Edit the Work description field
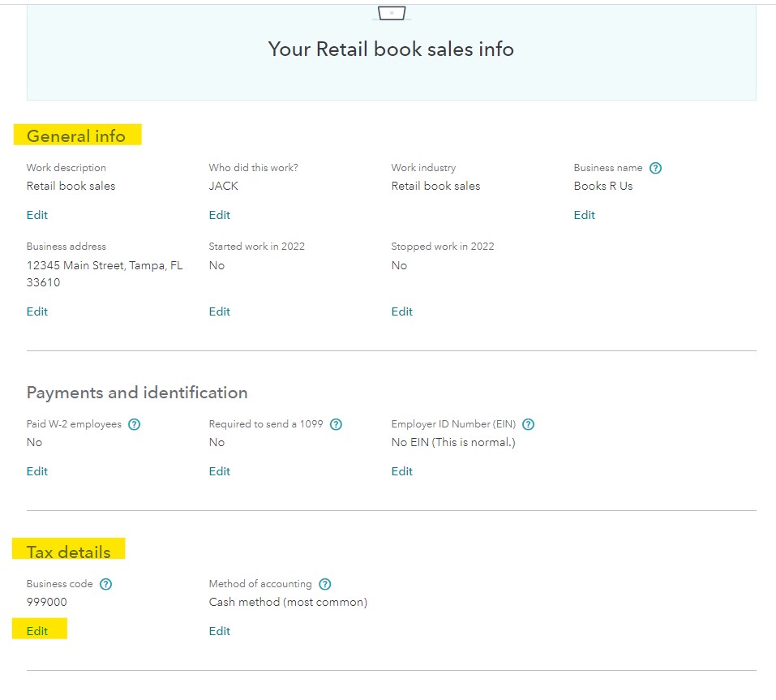The width and height of the screenshot is (776, 700). [37, 215]
